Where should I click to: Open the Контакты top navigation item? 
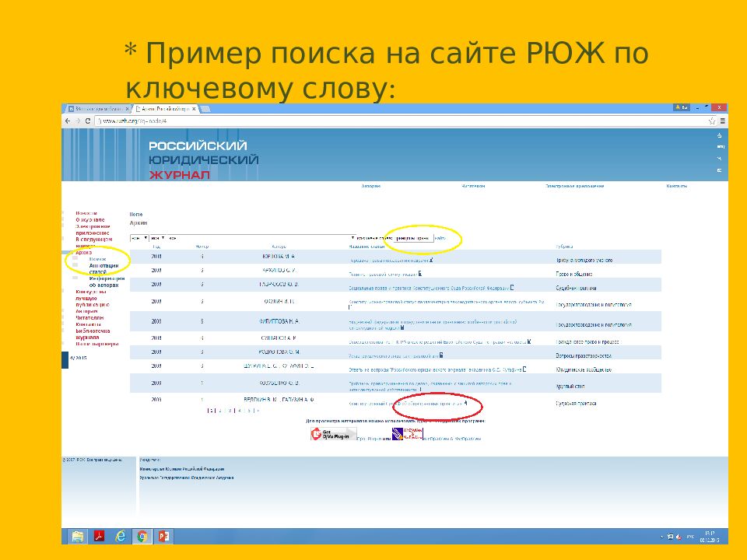point(676,186)
